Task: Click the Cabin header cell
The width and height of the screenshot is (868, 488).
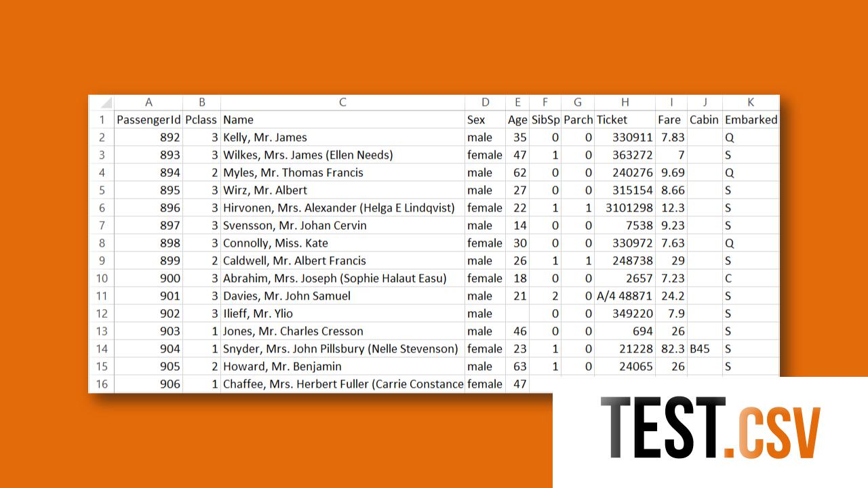Action: coord(705,119)
